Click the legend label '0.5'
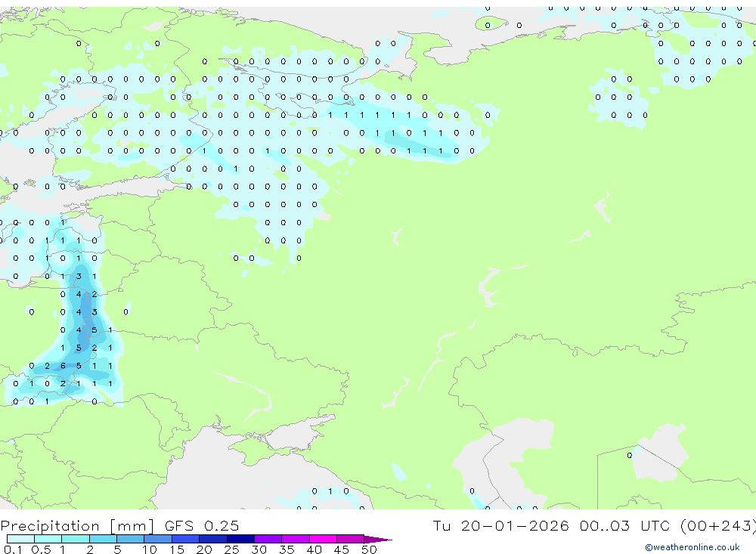 (41, 549)
